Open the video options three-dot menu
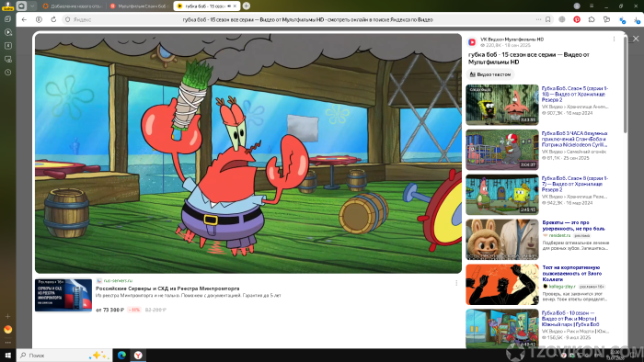 [x=614, y=39]
